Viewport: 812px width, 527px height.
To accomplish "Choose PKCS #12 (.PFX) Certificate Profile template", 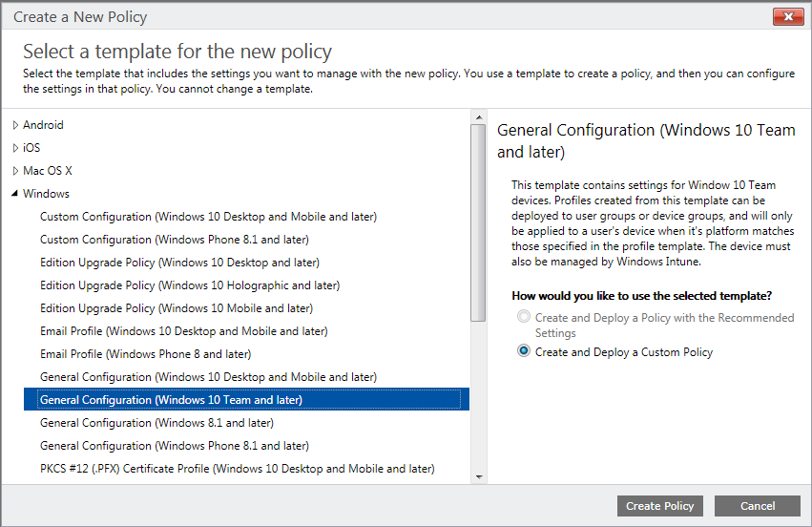I will pos(237,469).
